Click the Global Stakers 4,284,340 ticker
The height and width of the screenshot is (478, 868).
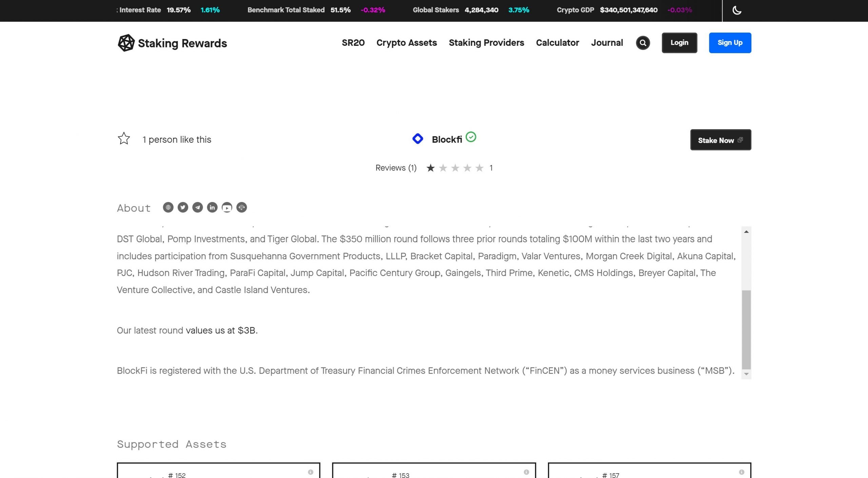click(471, 10)
